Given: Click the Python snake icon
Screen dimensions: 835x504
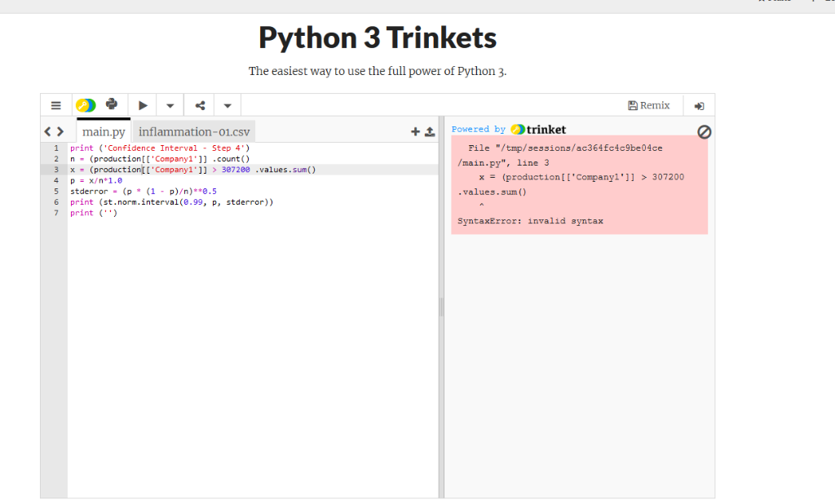Looking at the screenshot, I should (x=111, y=104).
